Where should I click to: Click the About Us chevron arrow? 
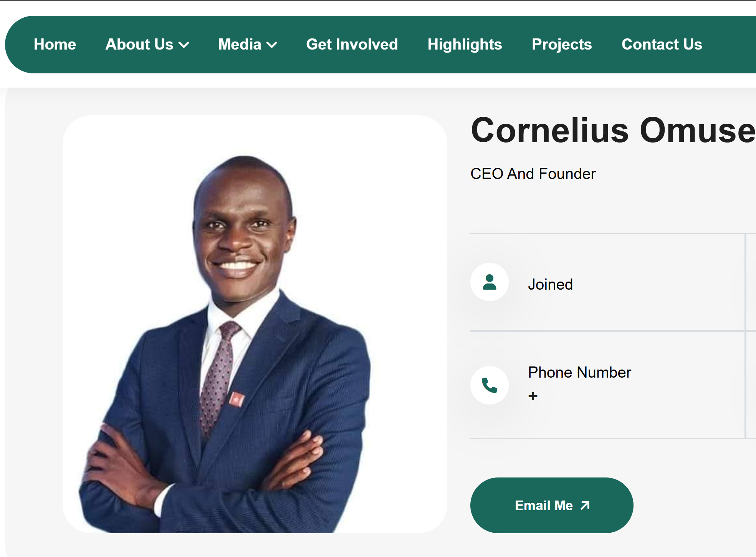coord(184,45)
